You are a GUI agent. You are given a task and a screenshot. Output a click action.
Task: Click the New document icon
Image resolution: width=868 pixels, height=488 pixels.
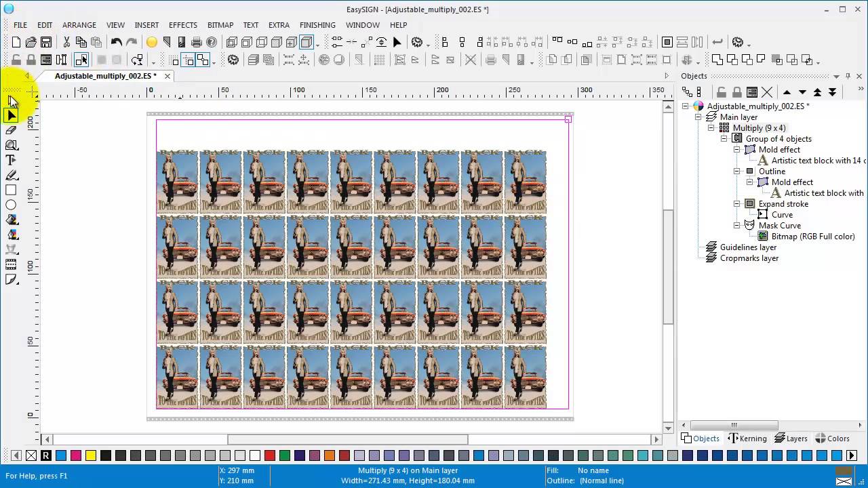click(x=16, y=42)
